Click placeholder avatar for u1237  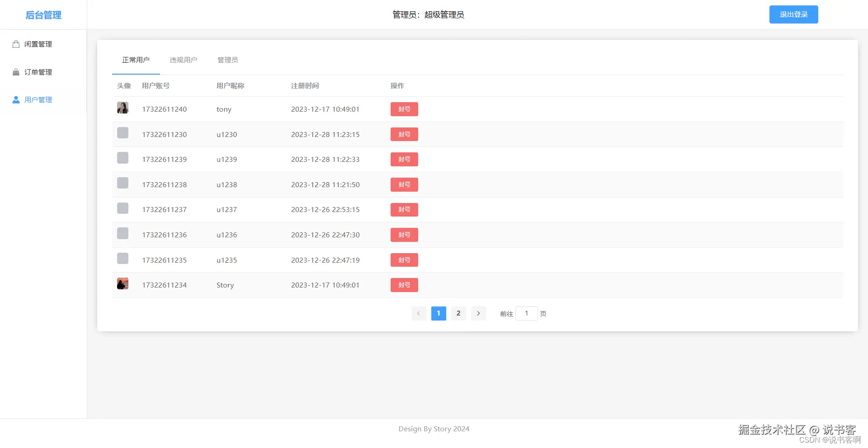(123, 208)
